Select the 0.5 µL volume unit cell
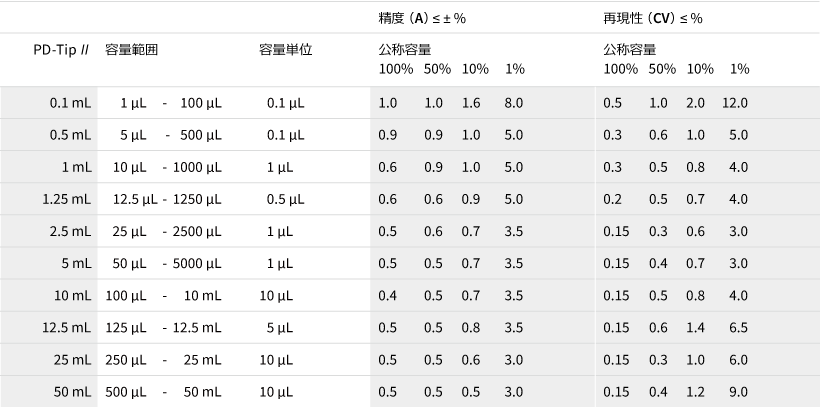This screenshot has width=820, height=407. (x=286, y=199)
